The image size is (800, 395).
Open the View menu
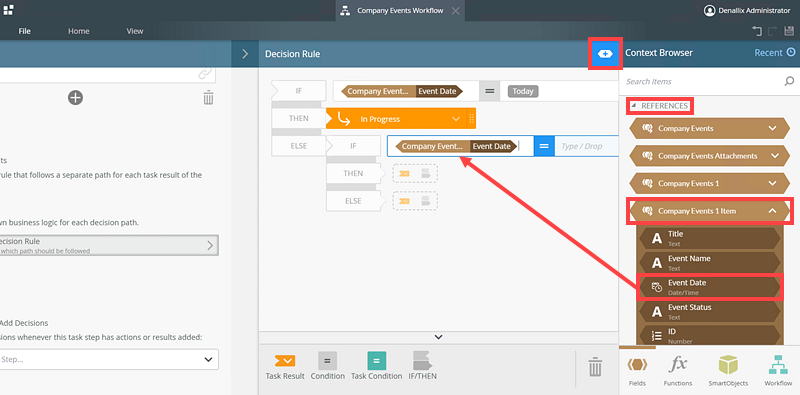click(x=135, y=31)
